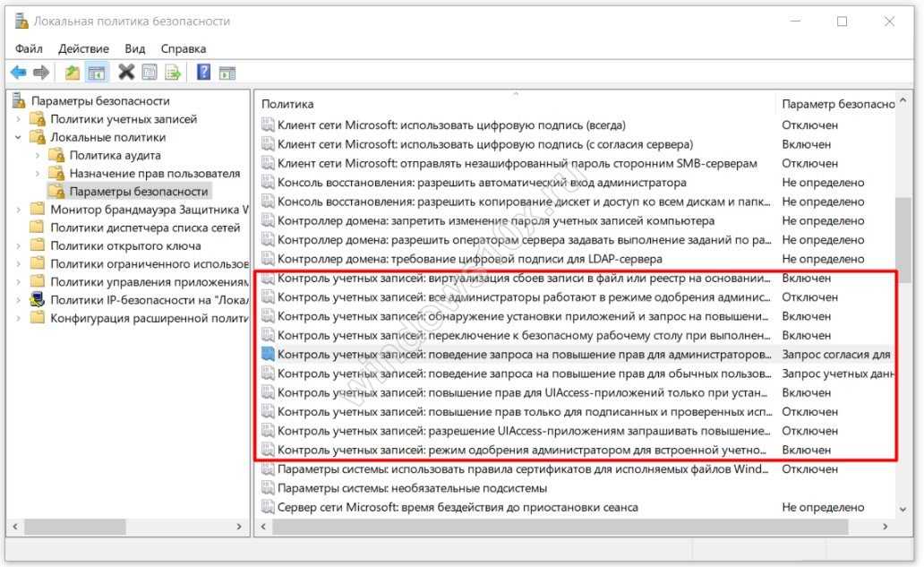924x567 pixels.
Task: Click the Forward arrow toolbar icon
Action: 40,73
